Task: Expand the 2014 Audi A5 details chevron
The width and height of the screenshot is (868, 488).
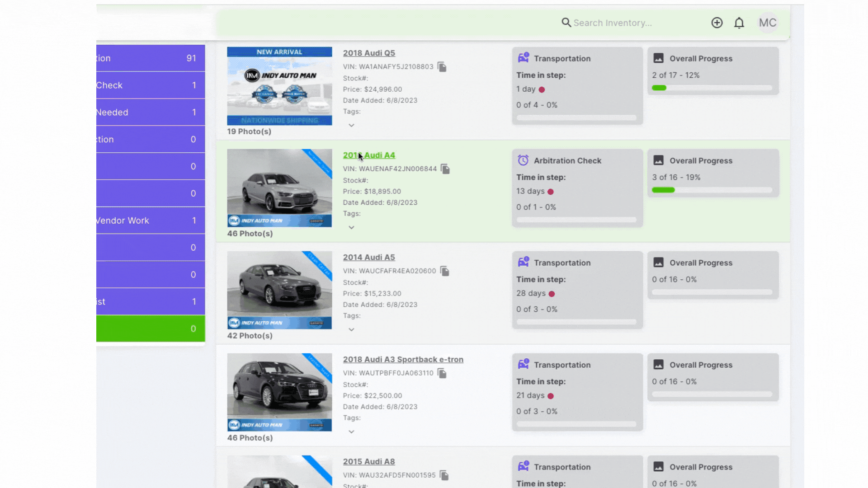Action: click(351, 329)
